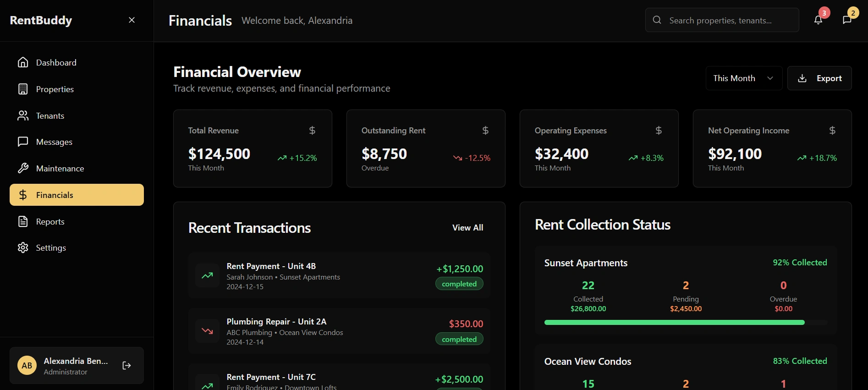The image size is (868, 390).
Task: Select Tenants in the navigation menu
Action: (50, 116)
